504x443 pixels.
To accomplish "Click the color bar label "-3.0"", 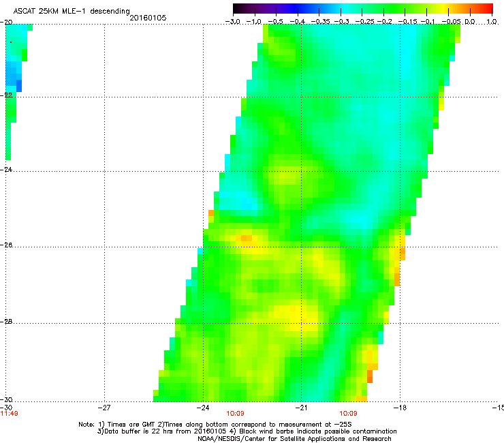I will pos(232,22).
